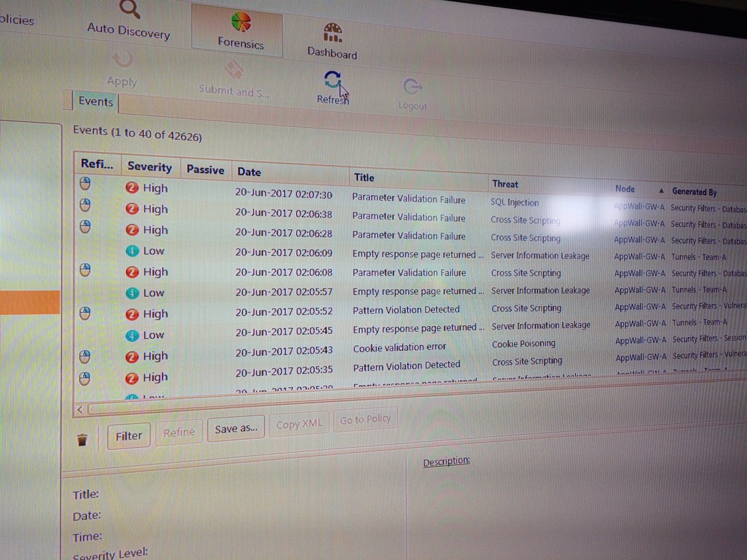The image size is (747, 560).
Task: Expand the Threat column header sorting
Action: pyautogui.click(x=505, y=184)
